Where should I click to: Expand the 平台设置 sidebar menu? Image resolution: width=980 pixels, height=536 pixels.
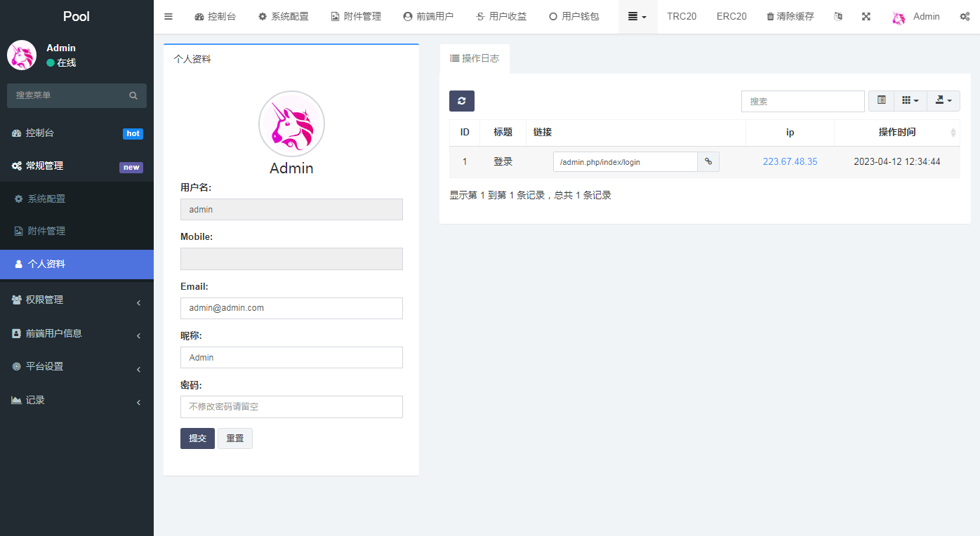click(77, 366)
